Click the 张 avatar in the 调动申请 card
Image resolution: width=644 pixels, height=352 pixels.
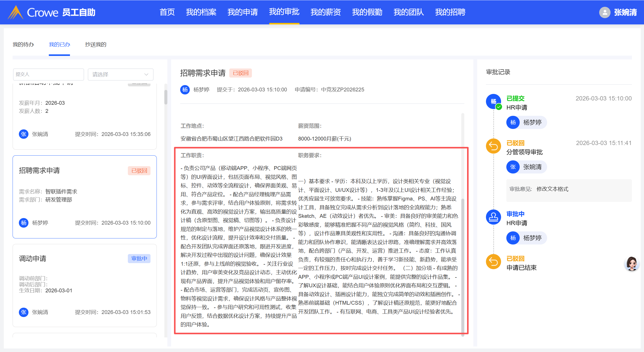pos(24,312)
